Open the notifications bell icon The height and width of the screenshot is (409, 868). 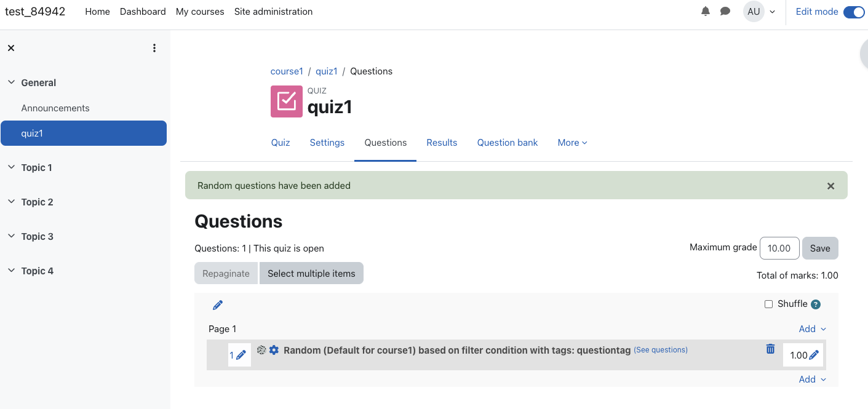click(706, 12)
